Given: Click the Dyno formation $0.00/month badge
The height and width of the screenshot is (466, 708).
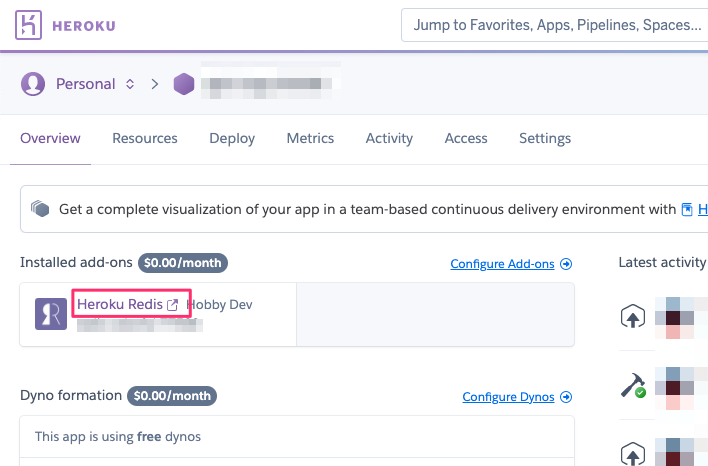Looking at the screenshot, I should (x=172, y=396).
